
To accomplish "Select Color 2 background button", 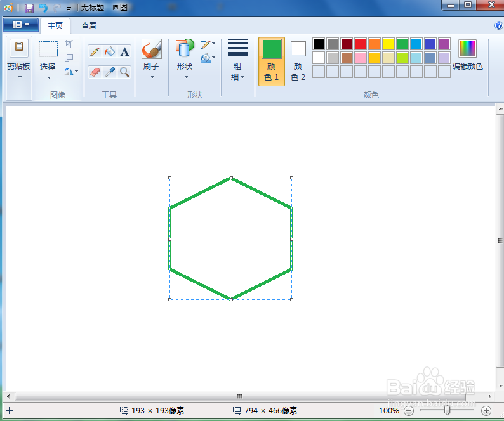I will tap(298, 62).
